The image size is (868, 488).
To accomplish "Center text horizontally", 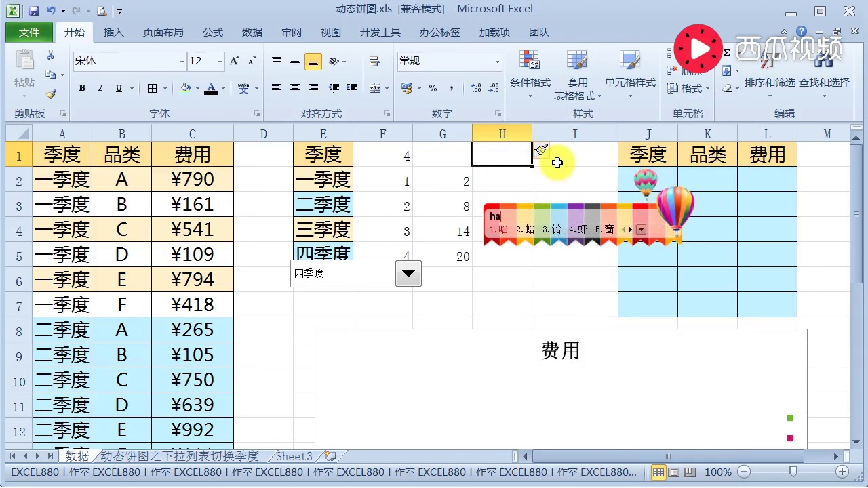I will 295,88.
